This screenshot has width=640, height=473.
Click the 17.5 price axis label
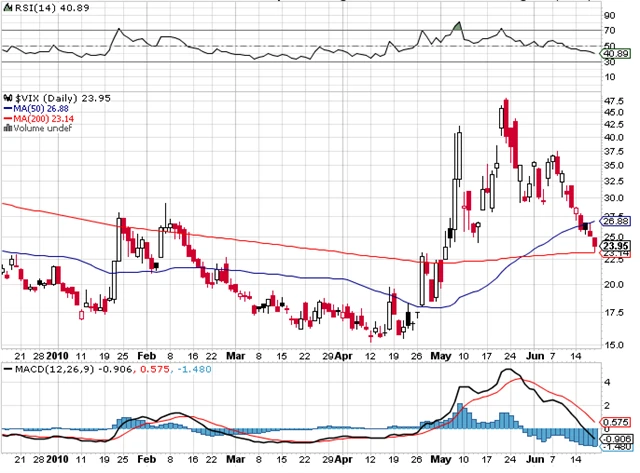pos(613,313)
